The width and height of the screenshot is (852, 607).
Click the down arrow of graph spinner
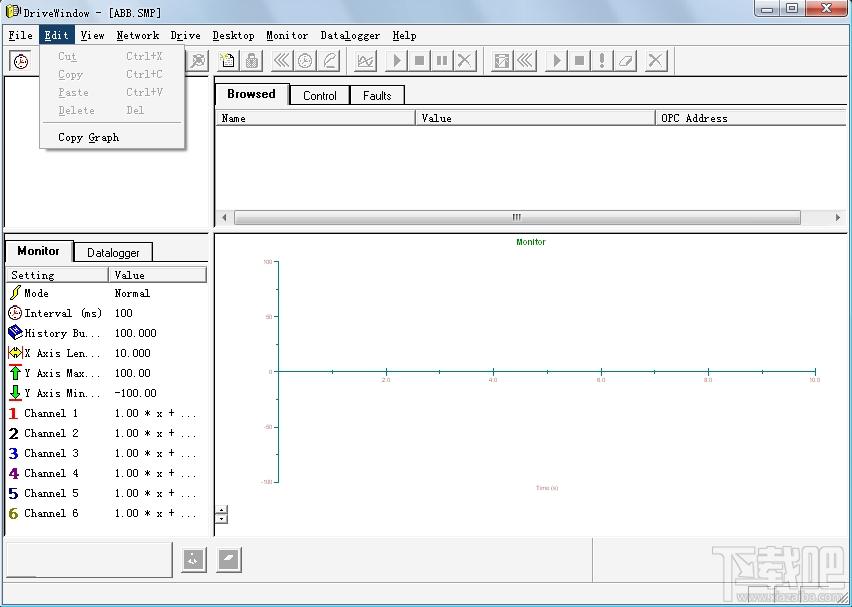click(x=221, y=519)
